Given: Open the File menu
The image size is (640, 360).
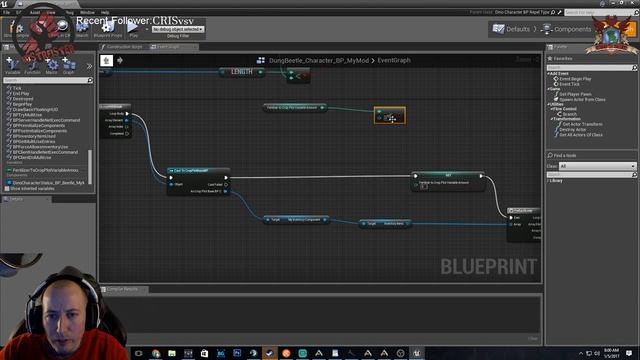Looking at the screenshot, I should click(x=7, y=13).
